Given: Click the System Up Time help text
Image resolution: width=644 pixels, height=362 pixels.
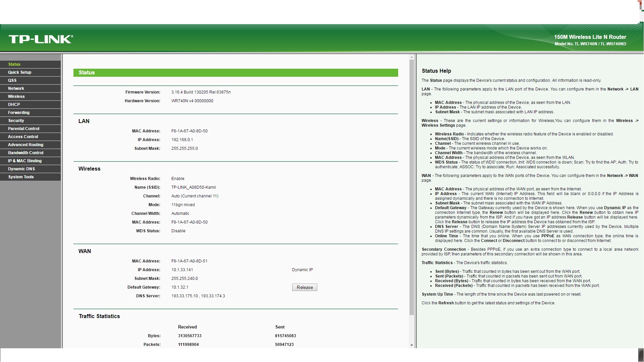Looking at the screenshot, I should [501, 294].
